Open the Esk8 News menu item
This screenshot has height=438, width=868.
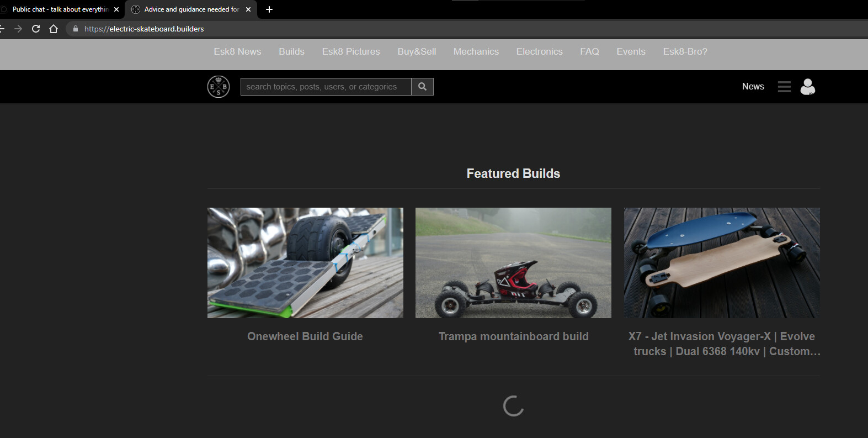237,51
